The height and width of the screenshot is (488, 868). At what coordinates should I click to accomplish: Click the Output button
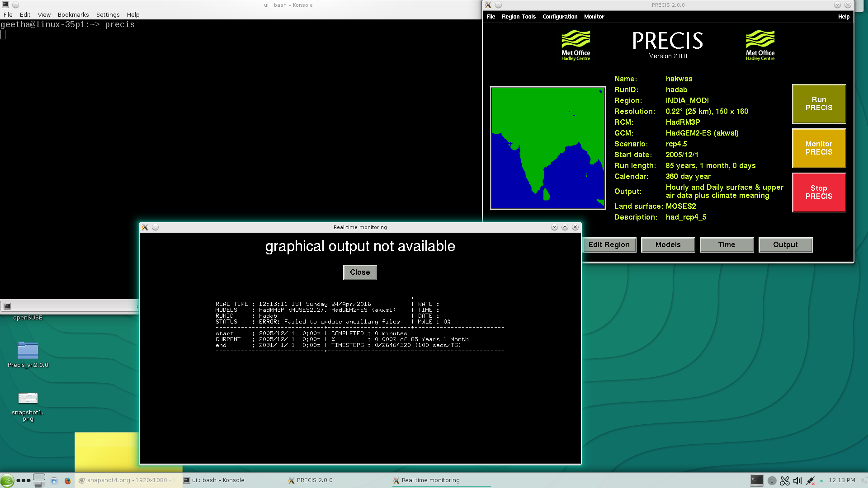coord(785,245)
